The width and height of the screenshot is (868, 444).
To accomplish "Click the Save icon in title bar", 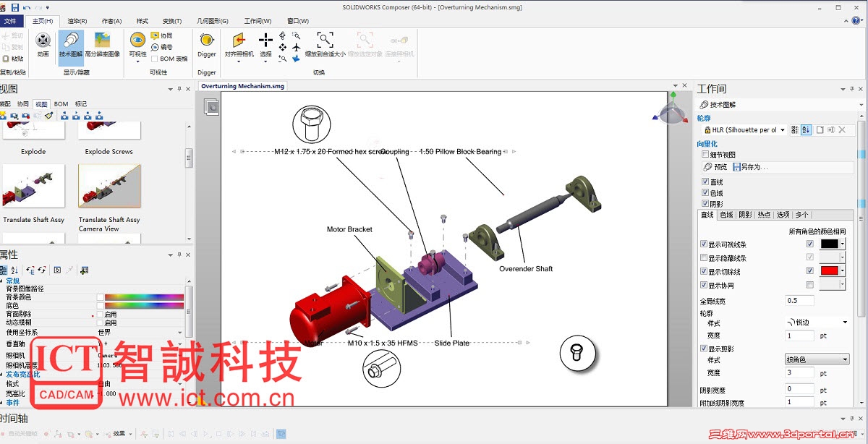I will click(15, 7).
